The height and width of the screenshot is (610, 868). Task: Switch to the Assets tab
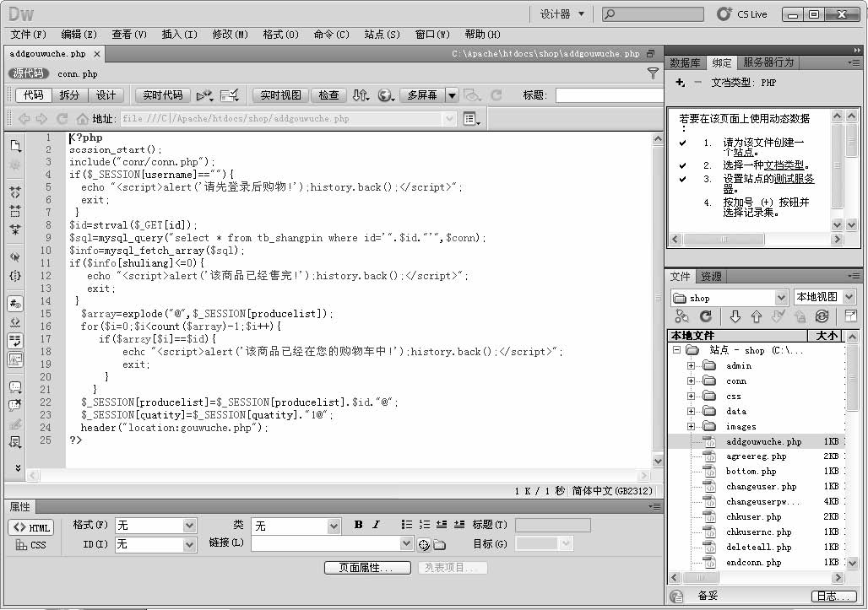coord(711,277)
